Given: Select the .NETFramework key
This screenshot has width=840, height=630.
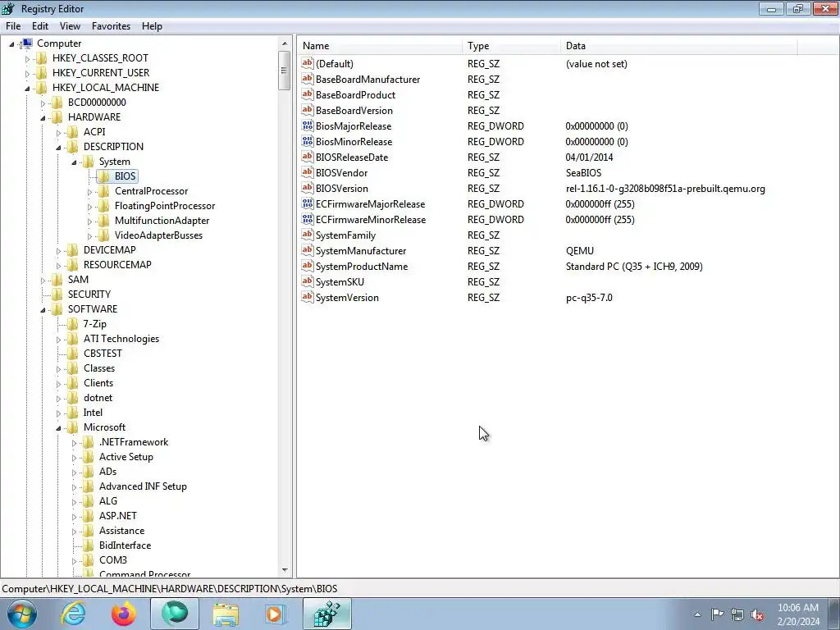Looking at the screenshot, I should click(x=134, y=442).
